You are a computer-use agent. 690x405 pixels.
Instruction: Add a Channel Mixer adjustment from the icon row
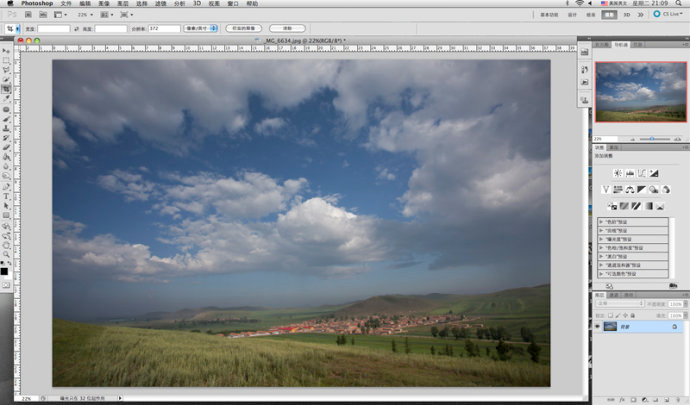666,190
